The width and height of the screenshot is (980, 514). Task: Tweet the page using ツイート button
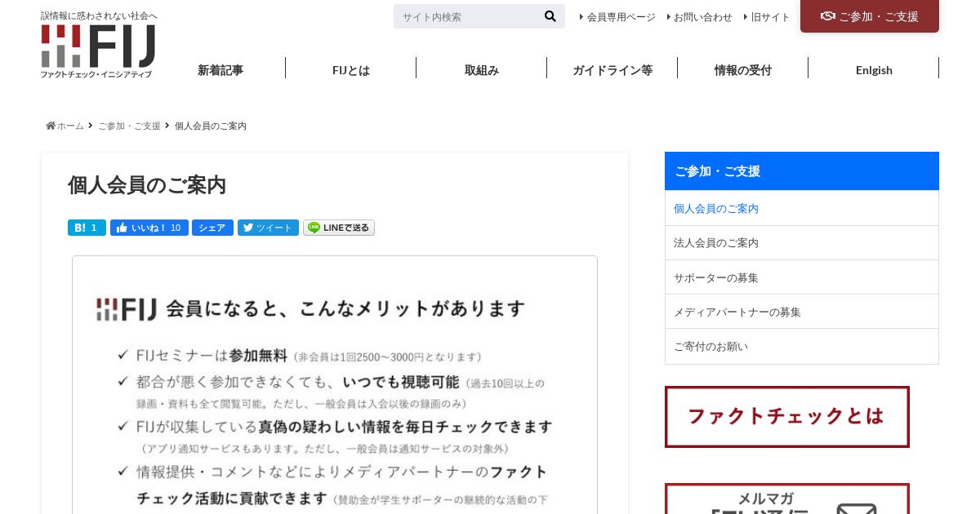tap(268, 228)
